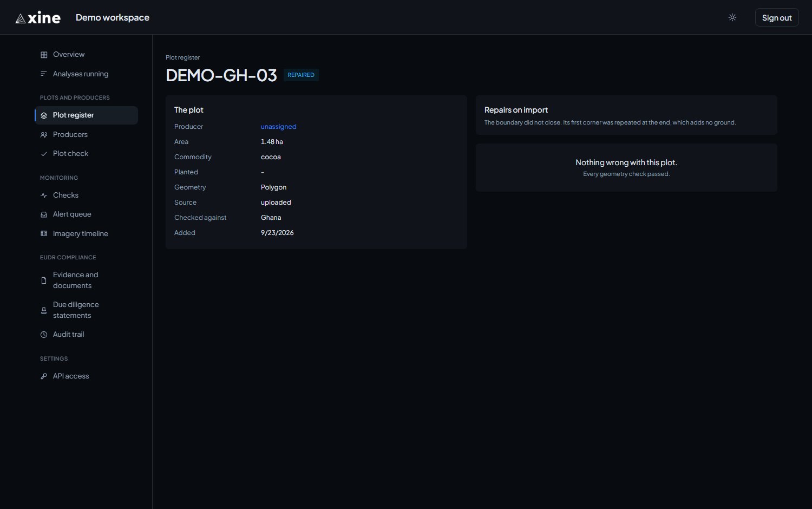Click the DEMO-GH-03 heading
Screen dimensions: 812x509
tap(221, 75)
